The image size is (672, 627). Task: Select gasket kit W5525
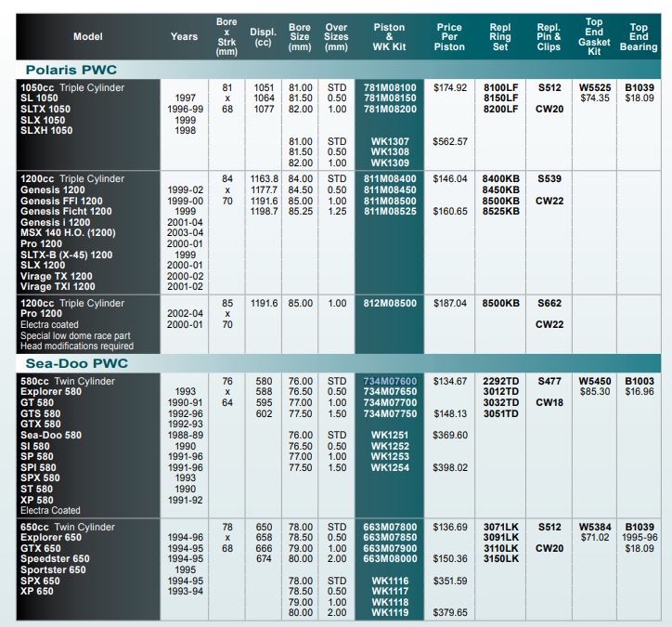point(595,87)
